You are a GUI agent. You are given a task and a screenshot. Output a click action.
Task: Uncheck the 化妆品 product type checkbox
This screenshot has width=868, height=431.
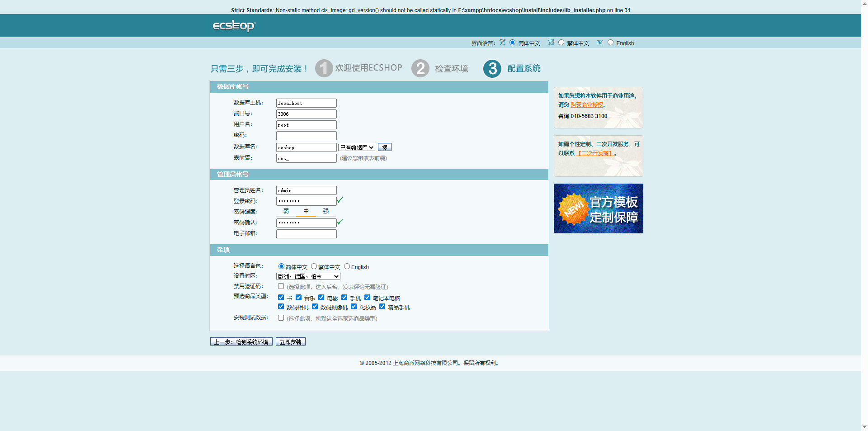354,307
